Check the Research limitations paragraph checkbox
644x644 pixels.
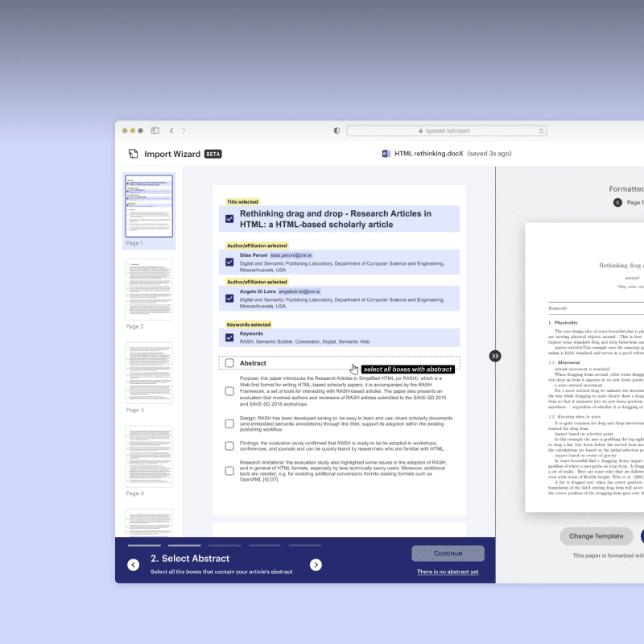[x=229, y=471]
